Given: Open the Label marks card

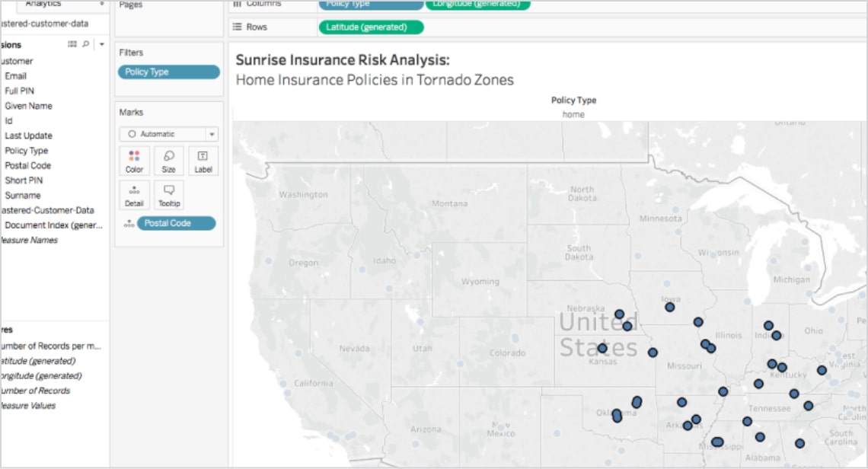Looking at the screenshot, I should 203,161.
